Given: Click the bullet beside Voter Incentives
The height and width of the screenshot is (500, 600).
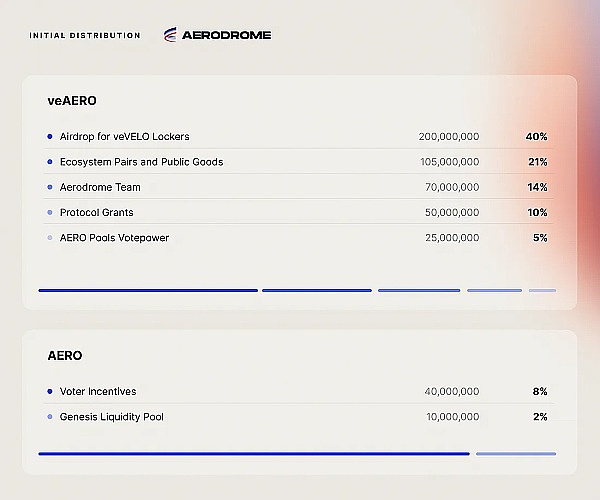Looking at the screenshot, I should 50,392.
